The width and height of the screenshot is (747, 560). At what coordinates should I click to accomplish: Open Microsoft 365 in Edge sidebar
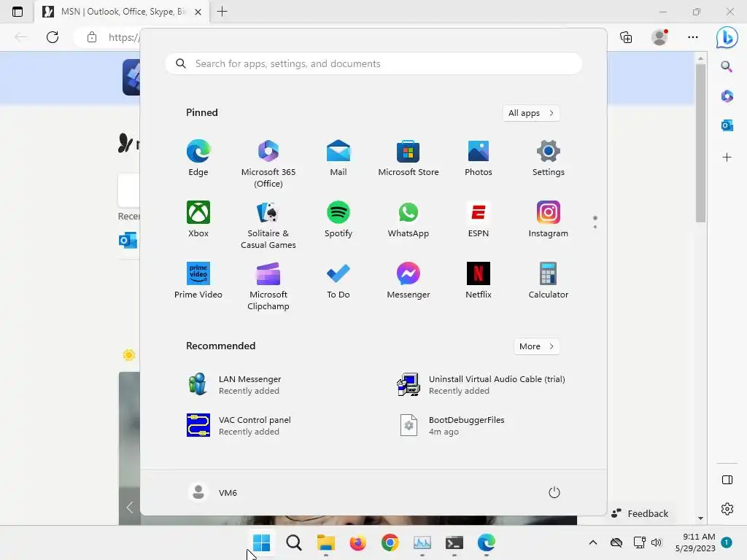pos(727,96)
